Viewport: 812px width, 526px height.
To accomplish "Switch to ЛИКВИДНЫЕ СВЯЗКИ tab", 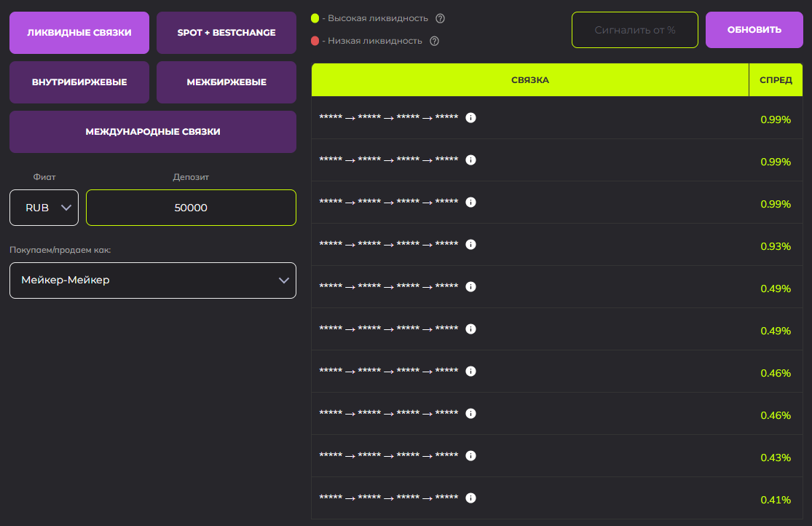I will [x=79, y=33].
